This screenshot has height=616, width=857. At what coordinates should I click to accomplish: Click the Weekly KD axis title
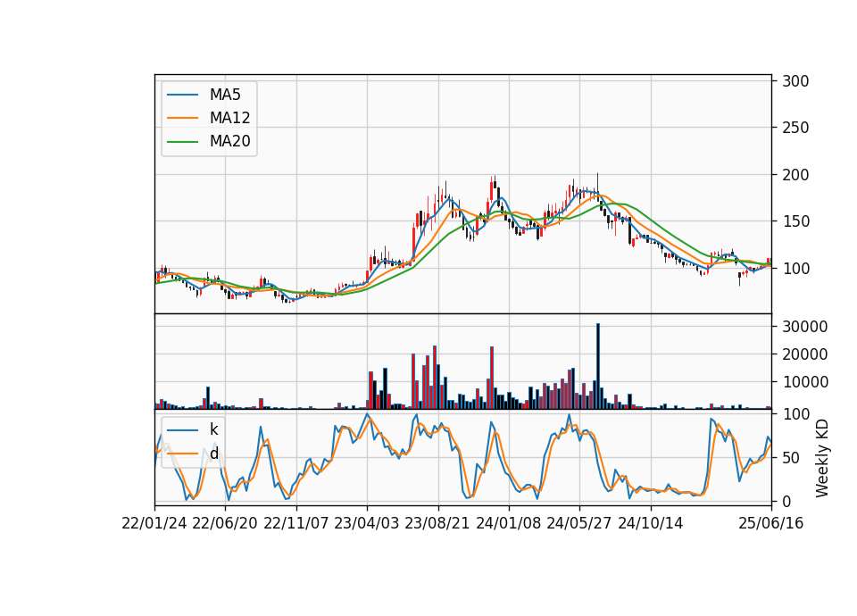[822, 458]
